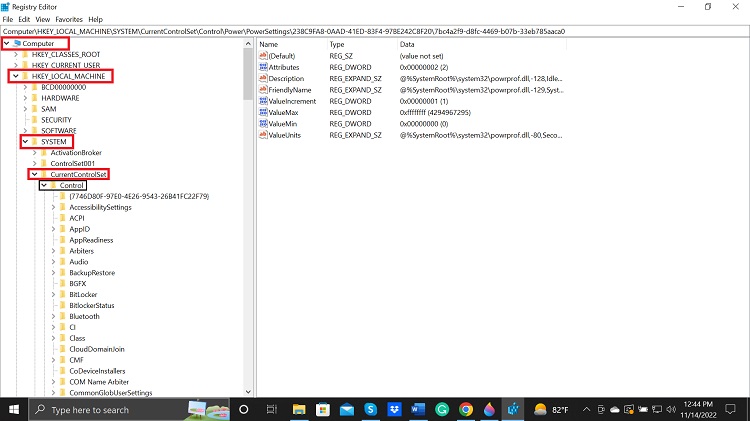
Task: Open Google Chrome from the taskbar
Action: point(465,409)
